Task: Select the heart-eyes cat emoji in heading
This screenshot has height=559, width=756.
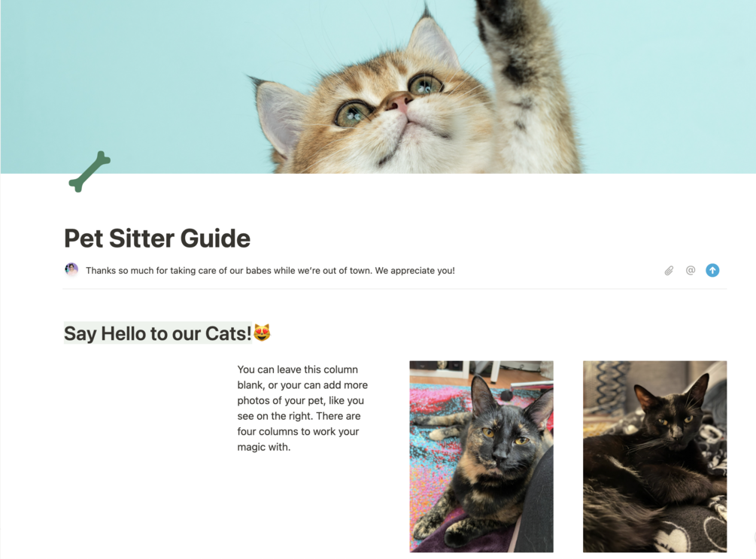Action: pyautogui.click(x=262, y=333)
